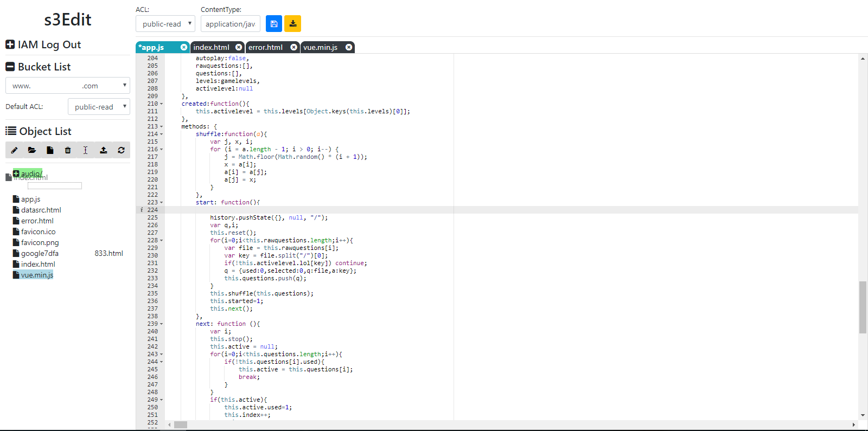Fold the code at line 214
Screen dimensions: 868x431
(x=161, y=134)
